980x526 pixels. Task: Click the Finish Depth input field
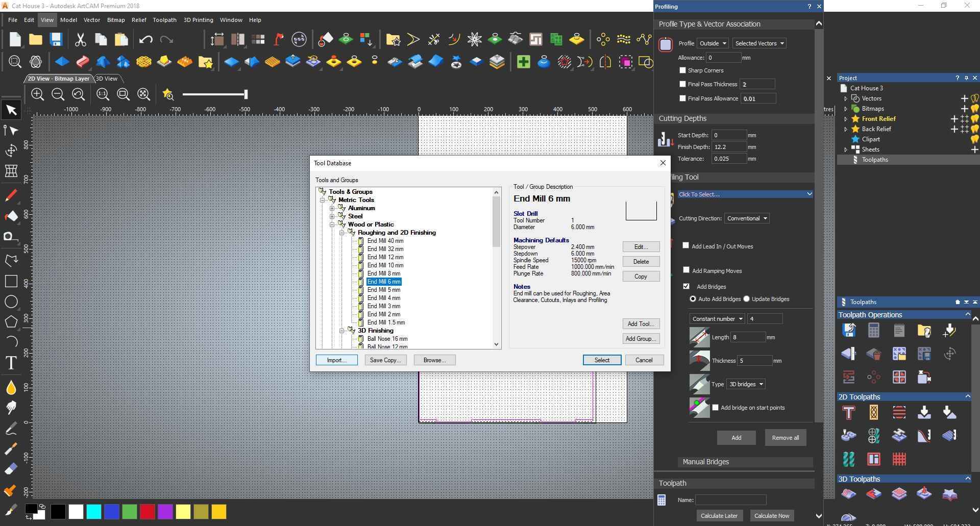(729, 147)
